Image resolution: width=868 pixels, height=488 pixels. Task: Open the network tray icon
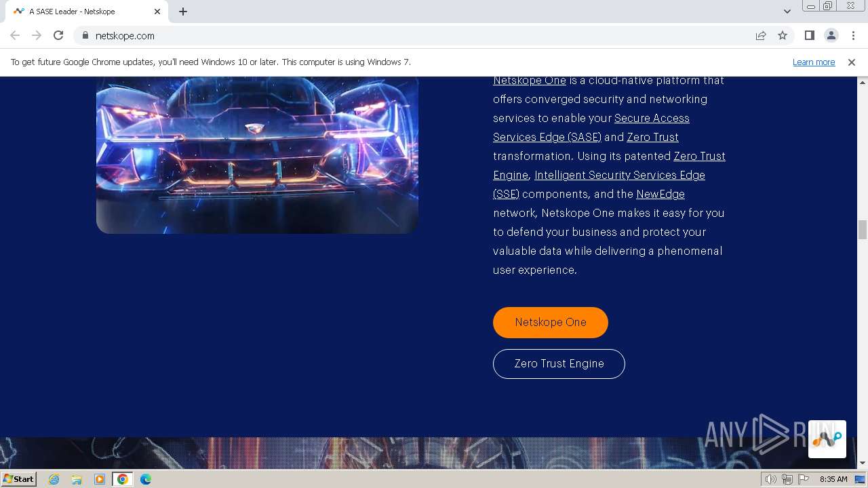[x=787, y=479]
